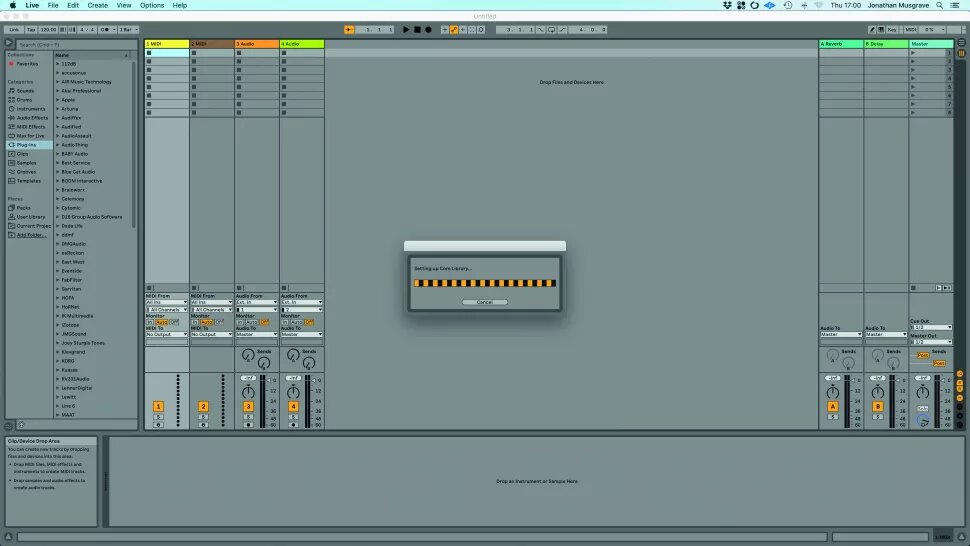Open track 1 MIDI From dropdown
970x546 pixels.
[x=166, y=302]
